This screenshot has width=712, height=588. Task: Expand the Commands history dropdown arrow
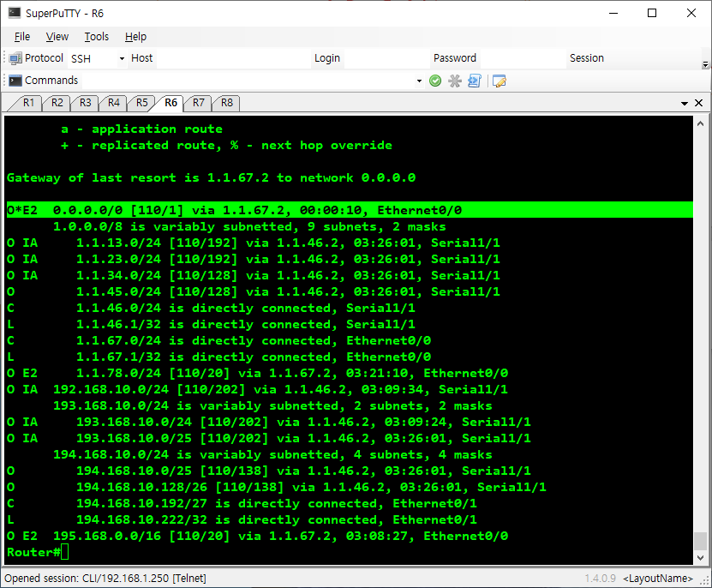(x=419, y=81)
